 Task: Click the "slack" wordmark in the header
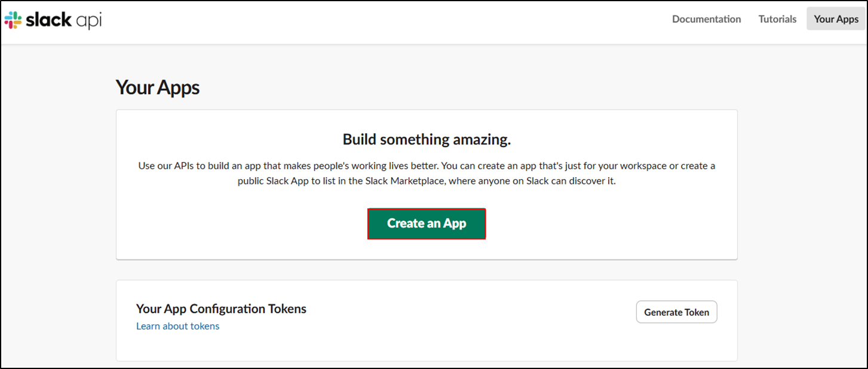tap(48, 19)
